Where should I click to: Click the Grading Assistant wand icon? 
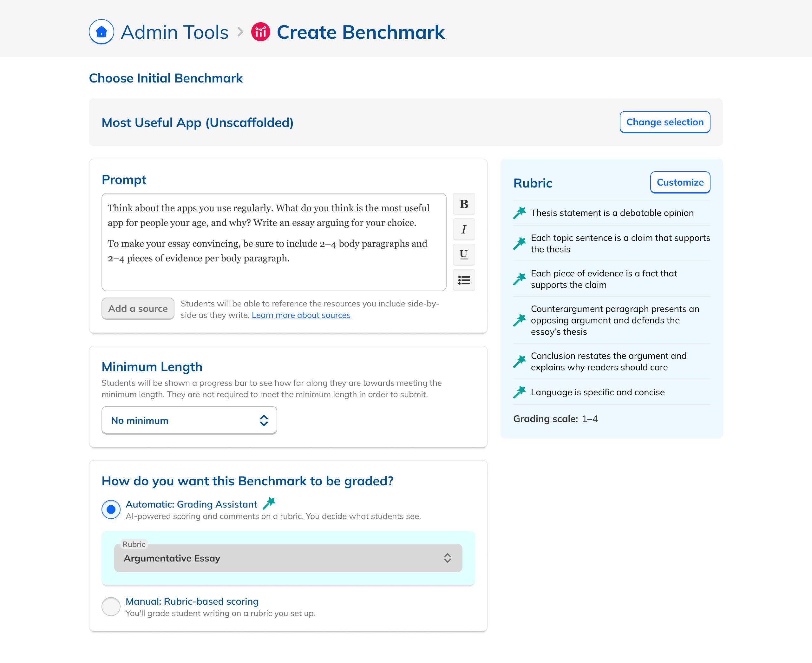(269, 504)
